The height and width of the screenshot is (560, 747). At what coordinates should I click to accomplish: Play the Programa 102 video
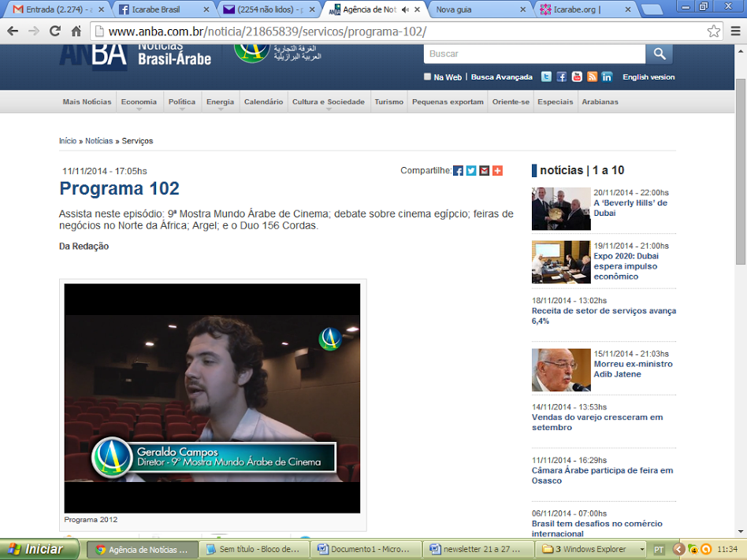[x=212, y=398]
